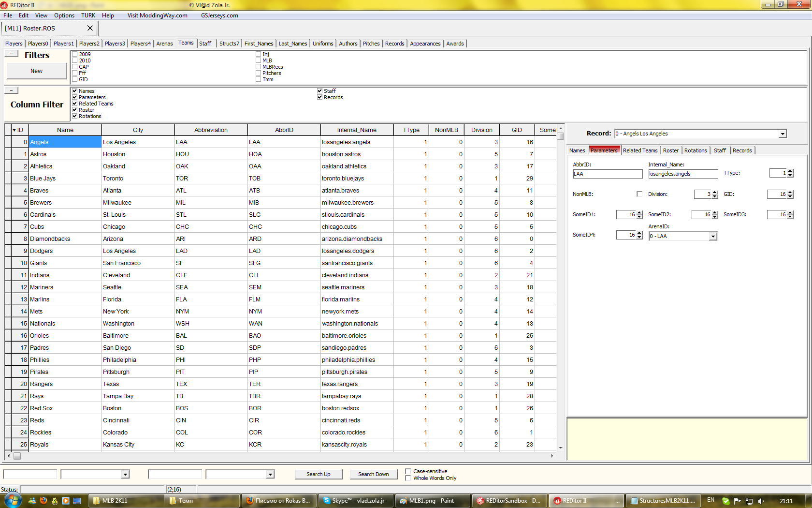Open the Rotations detail tab
The image size is (812, 508).
[x=696, y=150]
